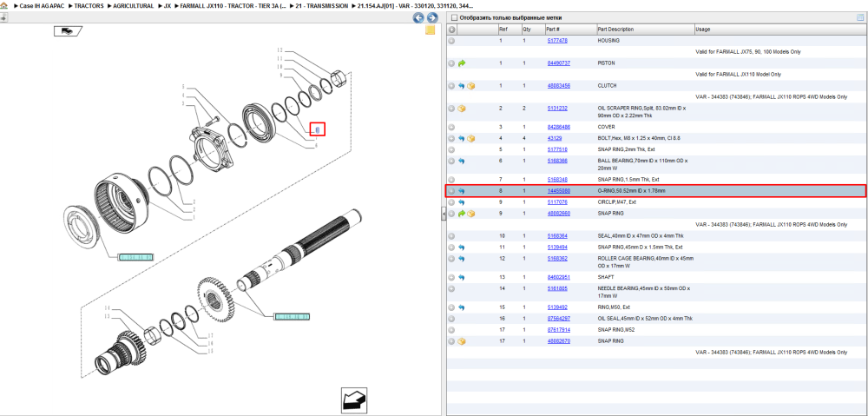Click the blue arrow icon on BOLT row
Viewport: 868px width, 416px height.
[462, 138]
